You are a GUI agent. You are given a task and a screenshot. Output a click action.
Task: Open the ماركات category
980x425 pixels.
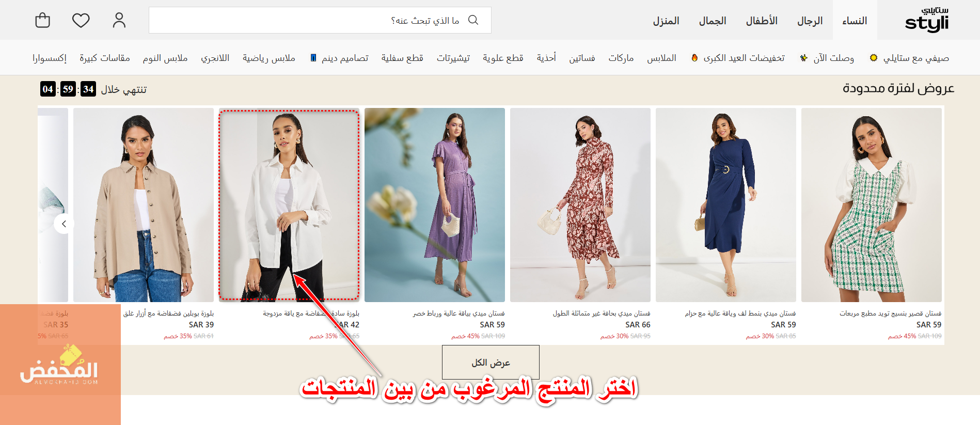point(621,58)
